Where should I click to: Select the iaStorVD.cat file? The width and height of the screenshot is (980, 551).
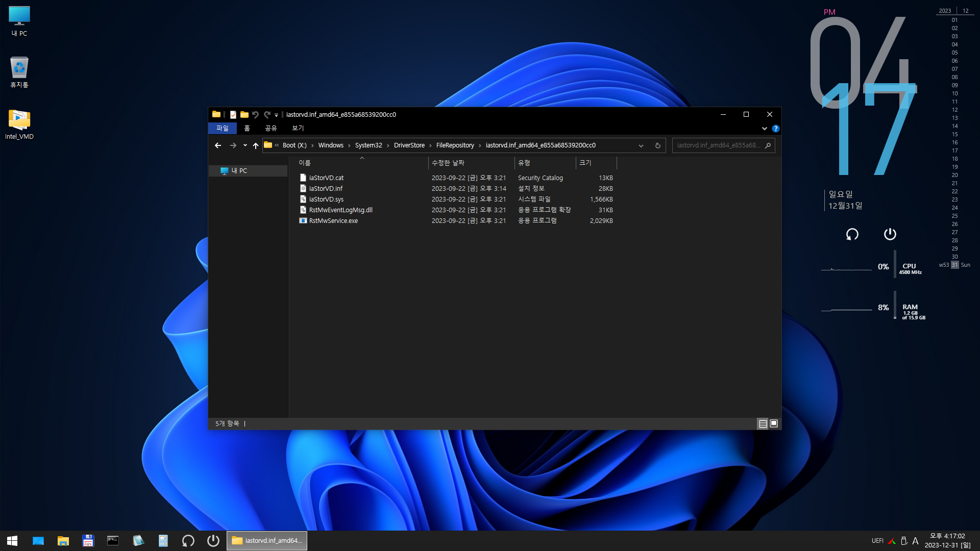pos(326,178)
